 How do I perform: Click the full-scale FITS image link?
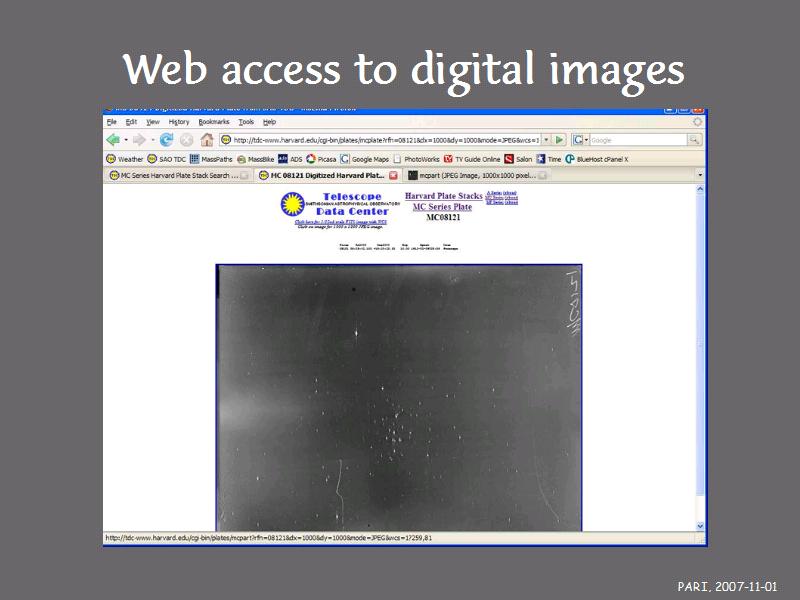[341, 222]
